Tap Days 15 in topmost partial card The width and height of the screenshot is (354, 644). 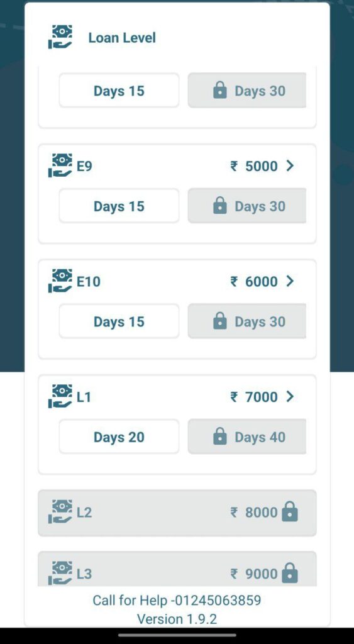coord(119,91)
